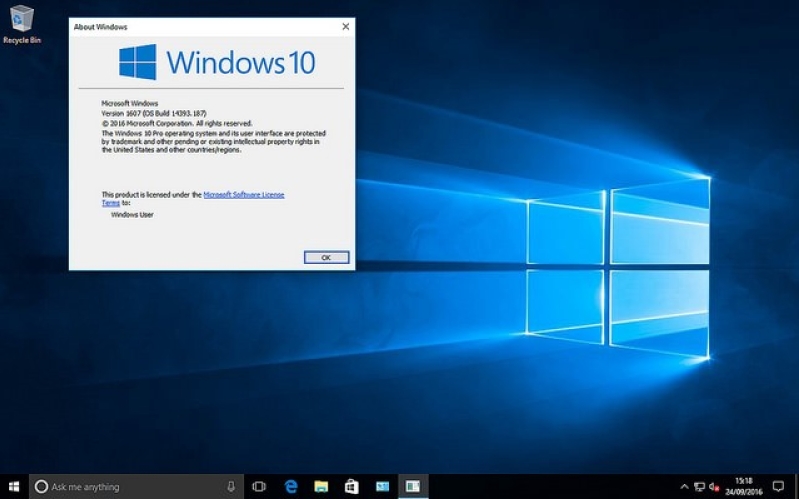Click the 2016 Microsoft Corporation copyright line
This screenshot has height=499, width=799.
[177, 123]
